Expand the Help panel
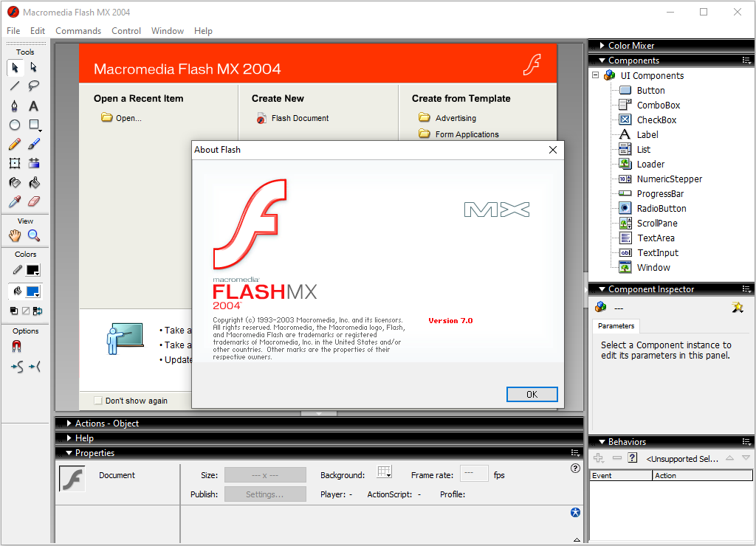Viewport: 756px width, 546px height. coord(69,438)
